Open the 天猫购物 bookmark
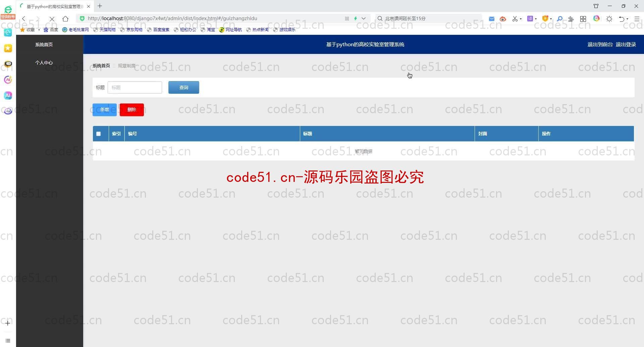This screenshot has height=347, width=644. (x=104, y=29)
